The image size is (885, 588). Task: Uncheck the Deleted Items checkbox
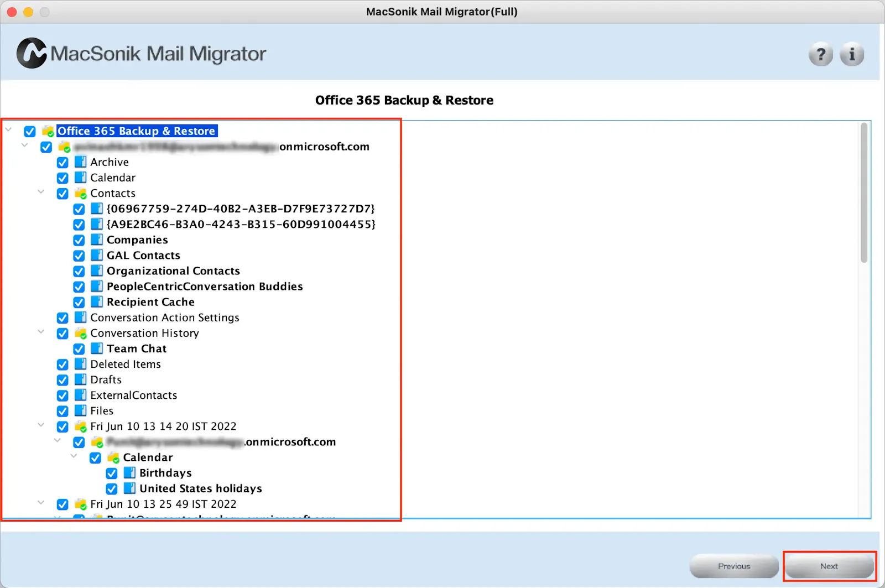(x=63, y=365)
